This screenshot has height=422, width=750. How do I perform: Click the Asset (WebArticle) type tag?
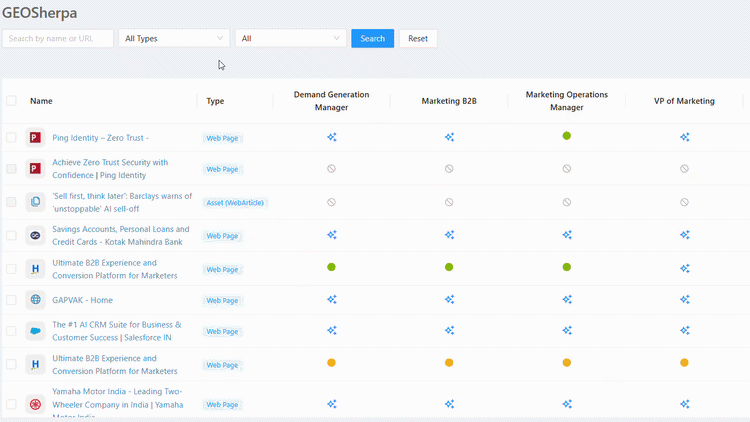(235, 202)
